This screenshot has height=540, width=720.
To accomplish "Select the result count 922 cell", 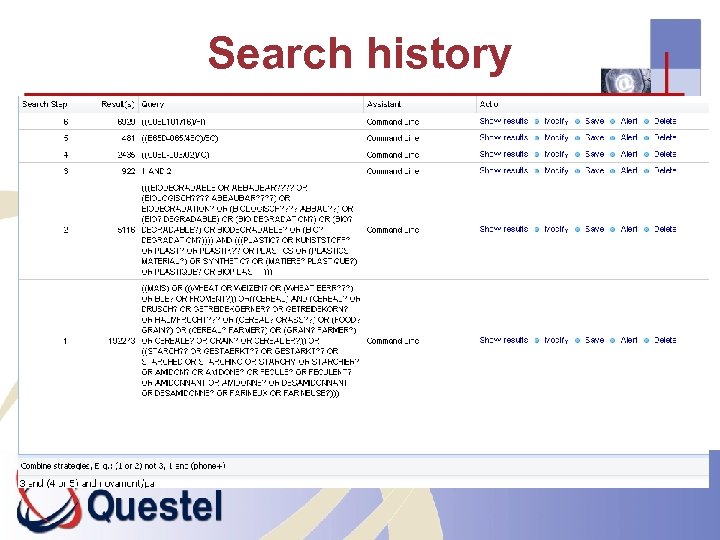I will click(128, 171).
